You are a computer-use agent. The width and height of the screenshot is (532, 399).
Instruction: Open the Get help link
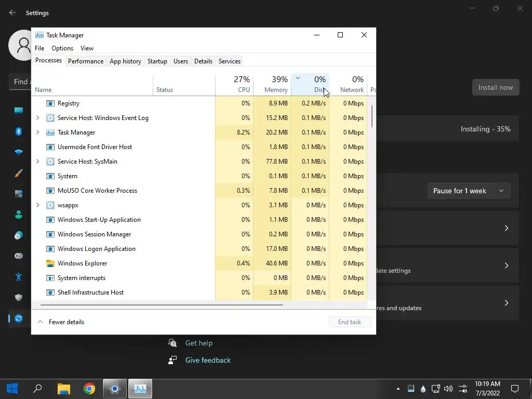pos(199,343)
